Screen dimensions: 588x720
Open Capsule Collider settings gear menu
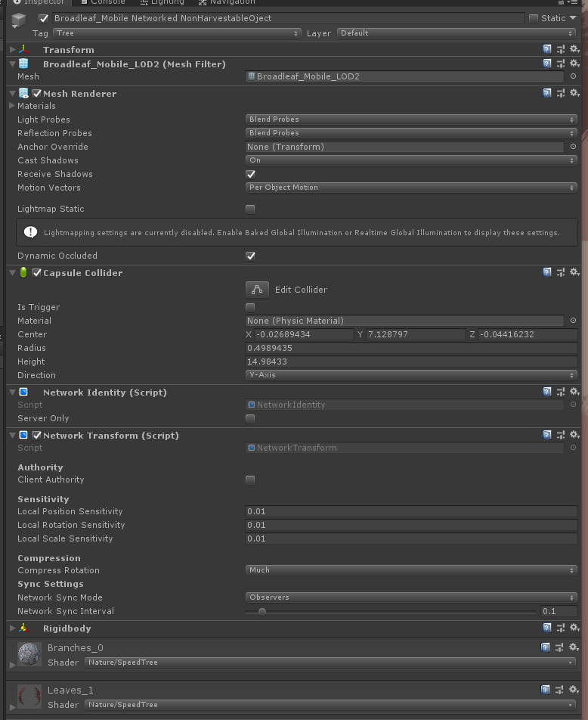[x=574, y=272]
